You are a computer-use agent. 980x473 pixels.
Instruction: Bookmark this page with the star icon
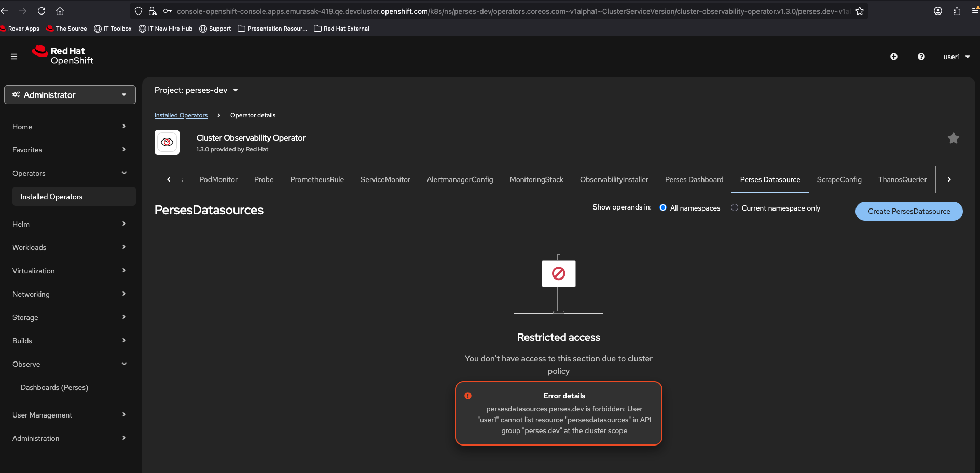(x=860, y=11)
